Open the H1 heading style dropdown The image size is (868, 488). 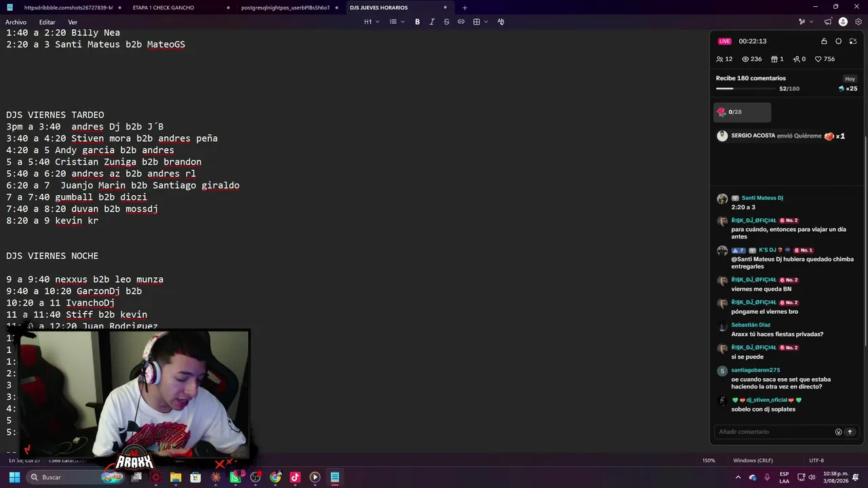tap(372, 22)
